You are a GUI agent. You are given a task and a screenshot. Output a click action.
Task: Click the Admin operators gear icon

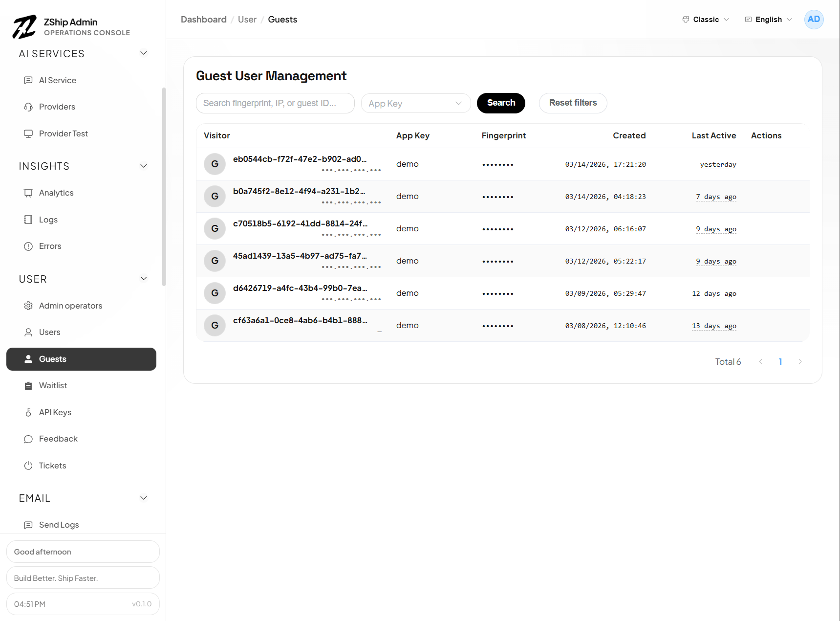point(28,306)
